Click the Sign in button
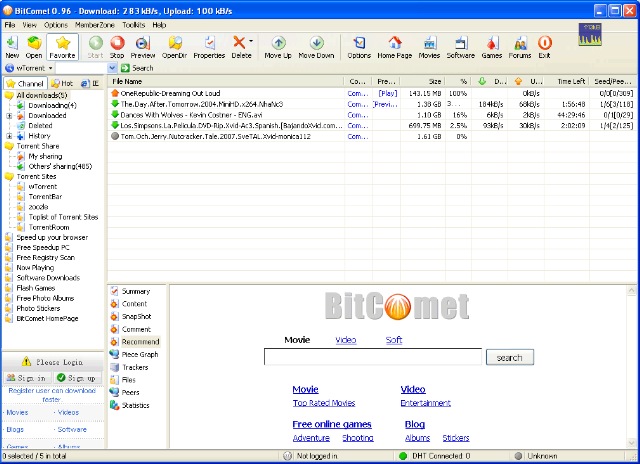Screen dimensions: 640x464 point(27,378)
